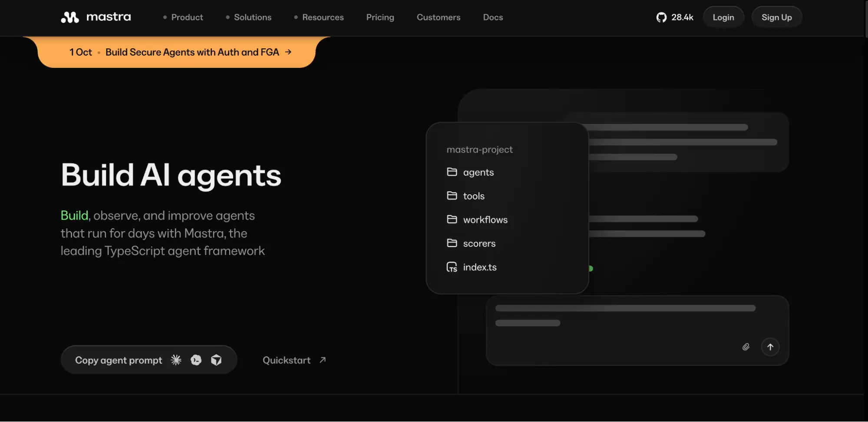Click the Quickstart external arrow icon
868x422 pixels.
323,360
